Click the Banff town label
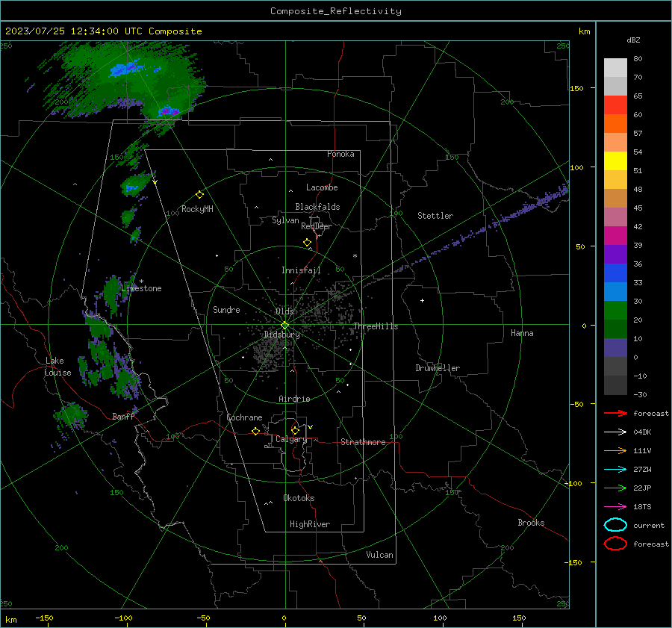This screenshot has width=672, height=628. (123, 417)
